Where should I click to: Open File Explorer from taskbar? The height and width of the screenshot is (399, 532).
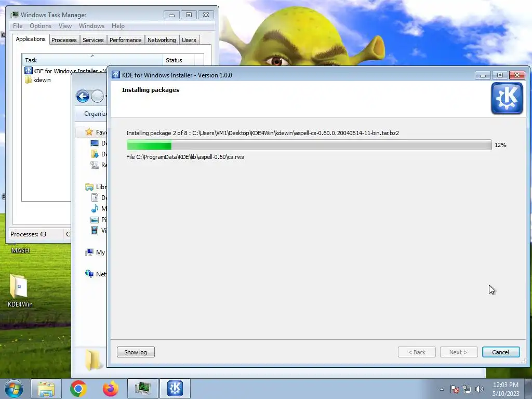coord(46,389)
